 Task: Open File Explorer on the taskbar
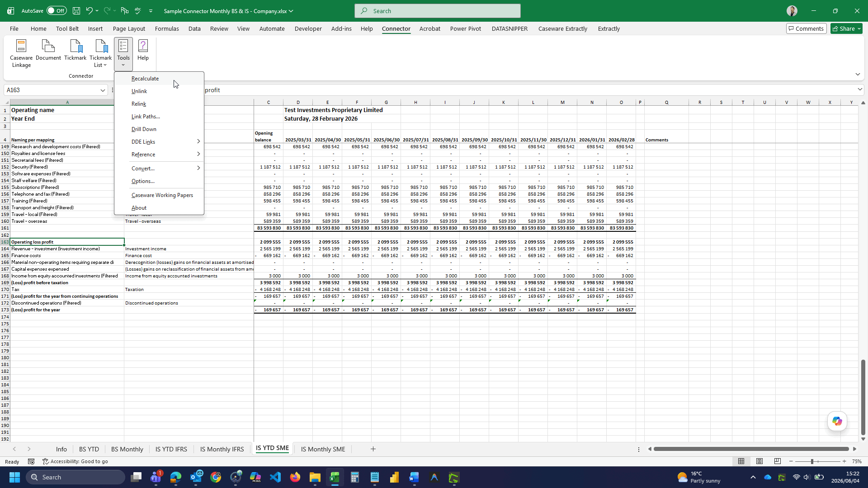(315, 477)
